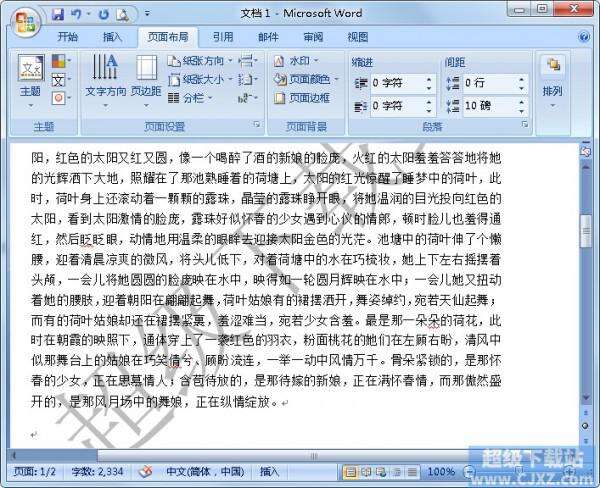Launch the 页面设置 page setup dialog
600x488 pixels.
point(256,124)
